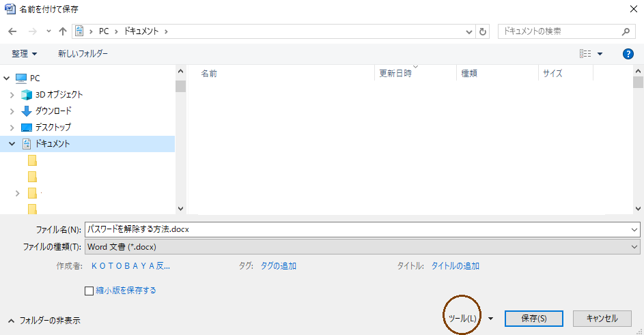Open the ツール(L) menu
Viewport: 644px width, 335px height.
462,319
